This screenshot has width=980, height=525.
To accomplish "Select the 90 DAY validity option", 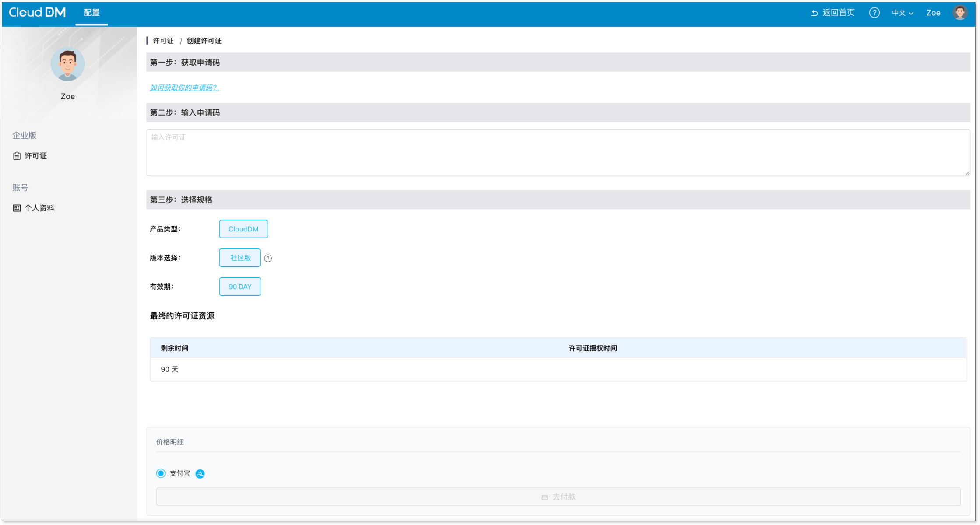I will click(x=240, y=287).
